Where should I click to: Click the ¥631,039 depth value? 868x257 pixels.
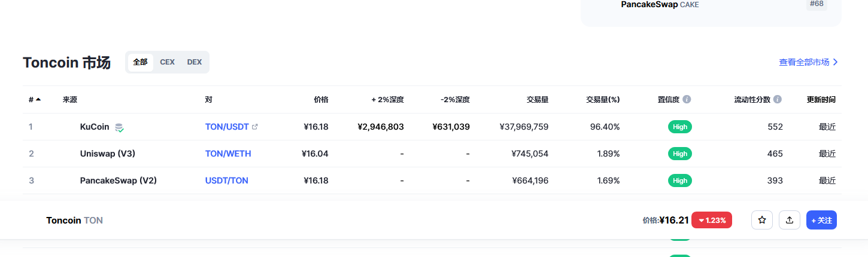pos(451,127)
